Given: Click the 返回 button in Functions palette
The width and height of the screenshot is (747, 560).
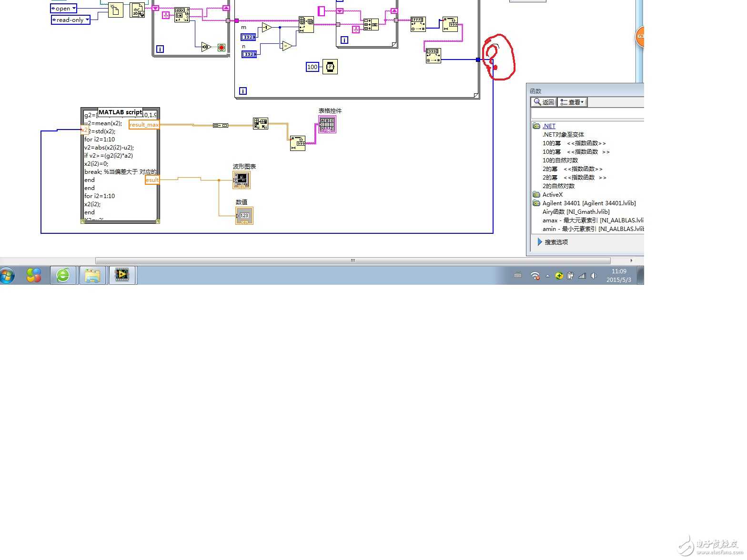Looking at the screenshot, I should 544,102.
